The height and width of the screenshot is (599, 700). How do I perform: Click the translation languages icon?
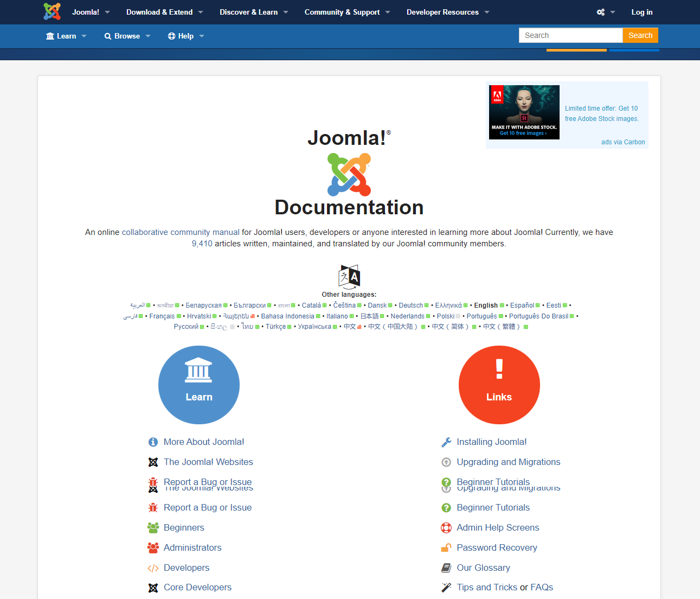pyautogui.click(x=349, y=277)
